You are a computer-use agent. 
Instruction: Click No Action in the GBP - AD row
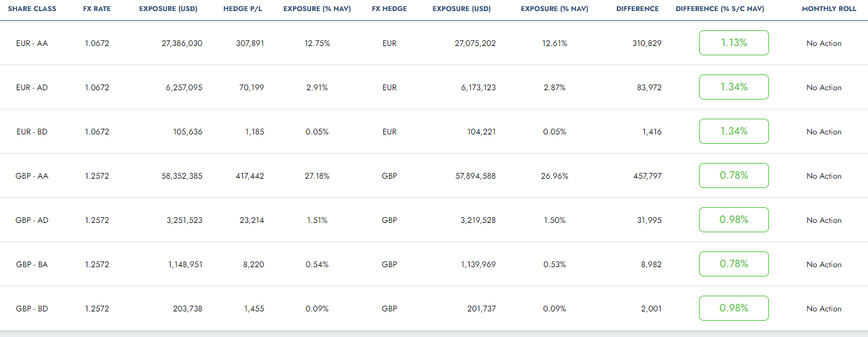pyautogui.click(x=824, y=221)
